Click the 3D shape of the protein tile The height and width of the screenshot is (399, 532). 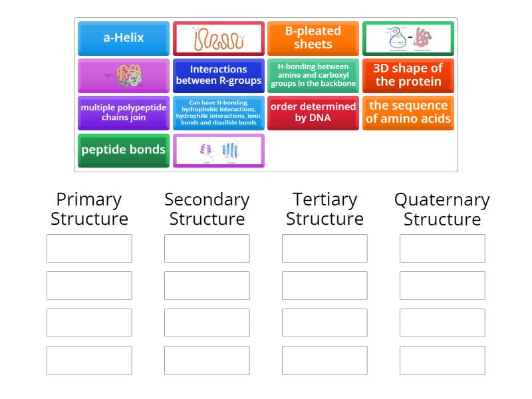click(x=408, y=75)
